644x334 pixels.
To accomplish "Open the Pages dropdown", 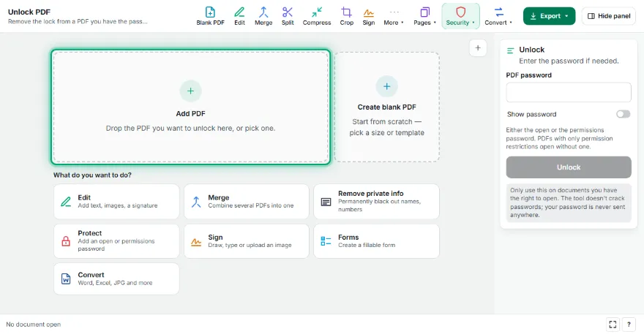I will point(424,16).
